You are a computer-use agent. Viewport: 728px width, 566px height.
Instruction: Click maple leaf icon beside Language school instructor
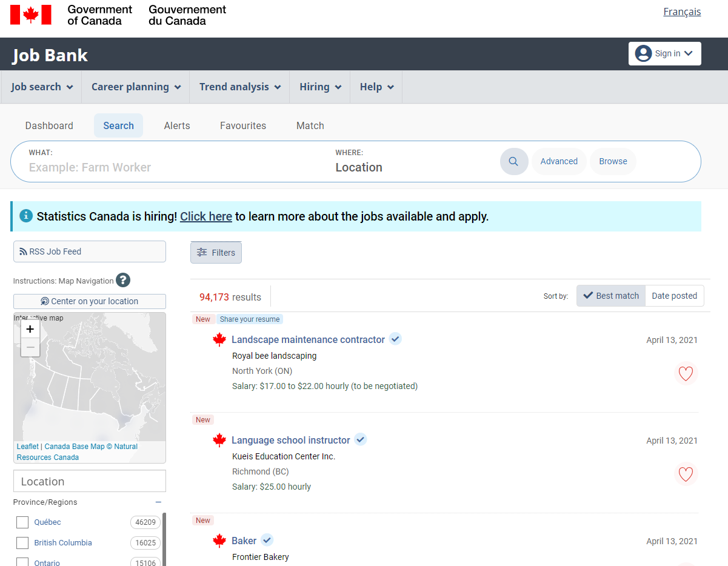coord(219,440)
